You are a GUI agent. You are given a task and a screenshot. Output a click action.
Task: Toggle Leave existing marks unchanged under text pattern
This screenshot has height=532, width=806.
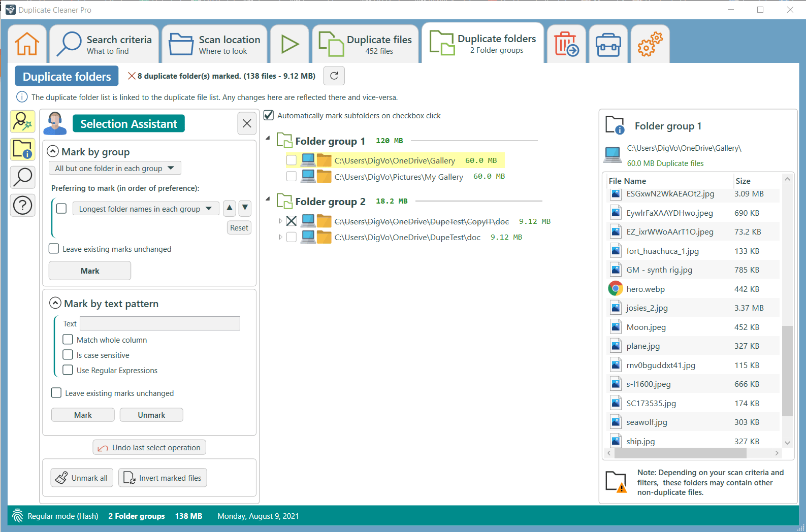[x=56, y=392]
